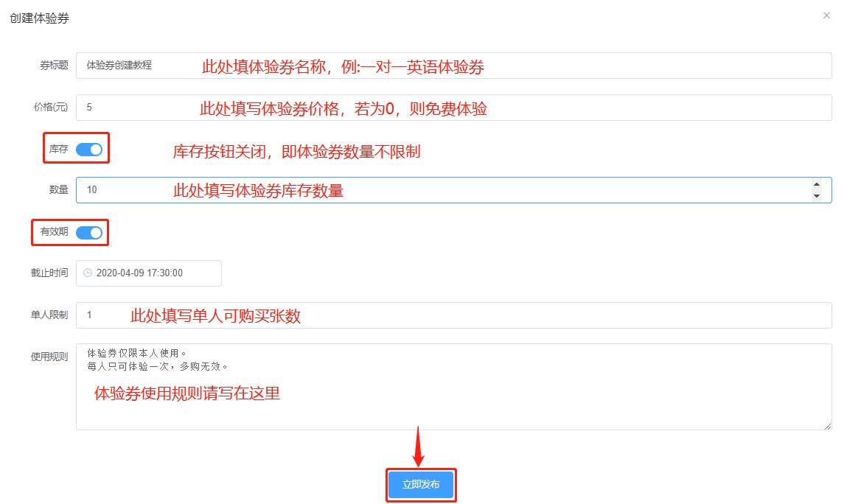Click the 创建体验券 dialog title

tap(40, 18)
